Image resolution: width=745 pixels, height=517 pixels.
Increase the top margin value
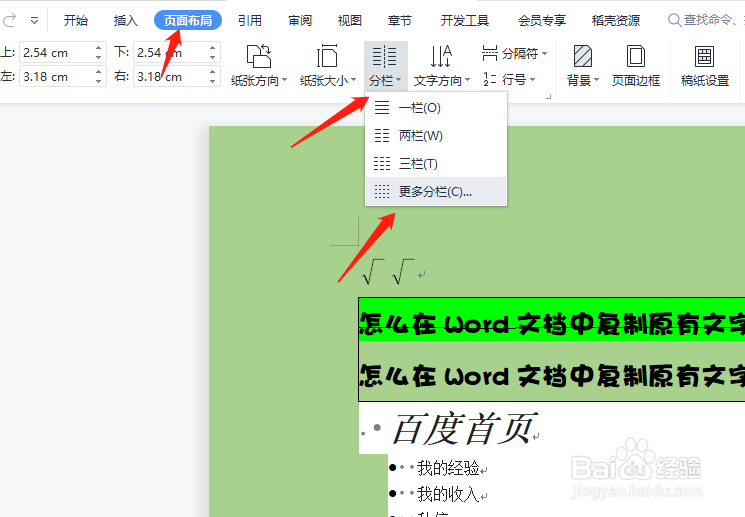(x=98, y=48)
